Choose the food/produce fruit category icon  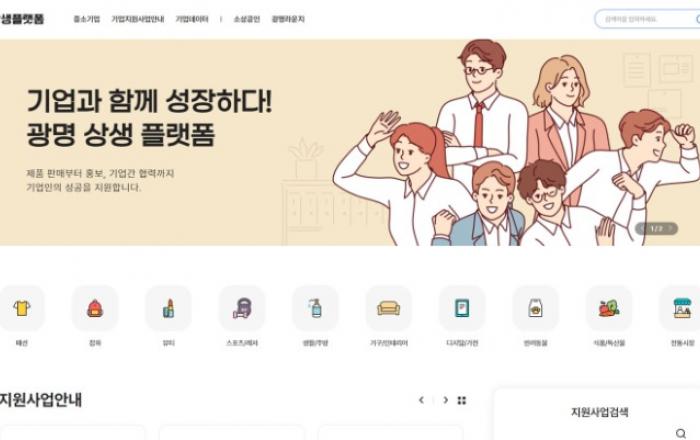[608, 308]
